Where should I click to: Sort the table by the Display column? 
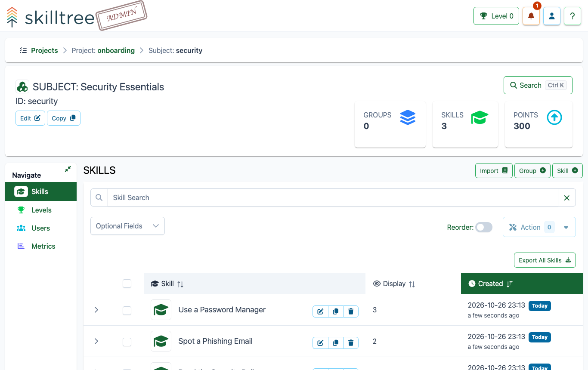coord(413,284)
